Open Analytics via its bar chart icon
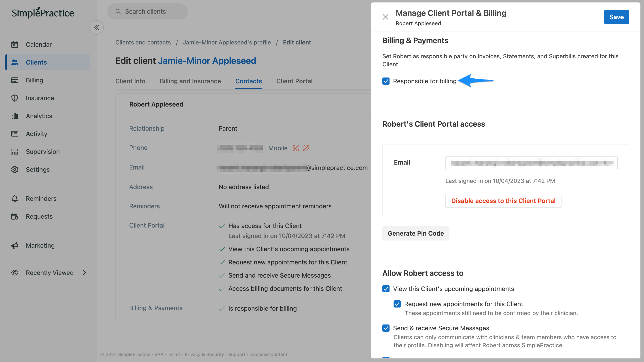 15,116
